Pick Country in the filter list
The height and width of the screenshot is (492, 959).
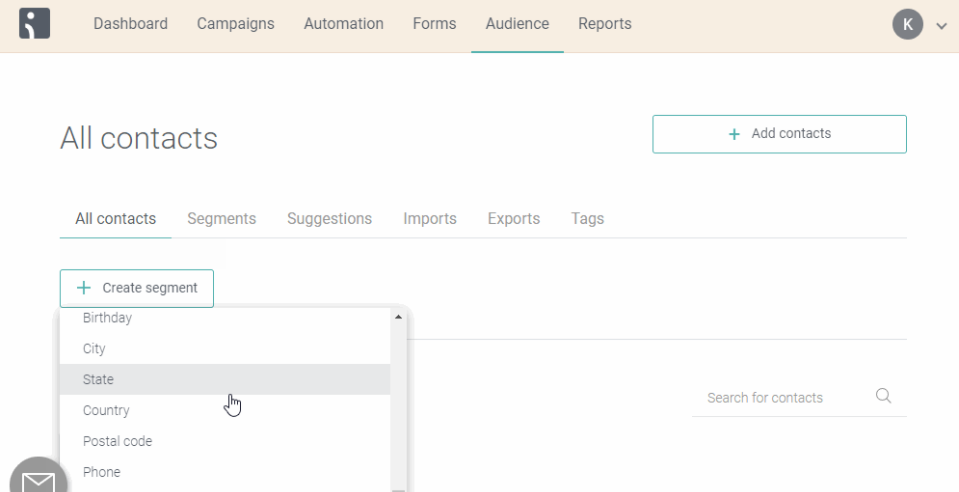(106, 411)
